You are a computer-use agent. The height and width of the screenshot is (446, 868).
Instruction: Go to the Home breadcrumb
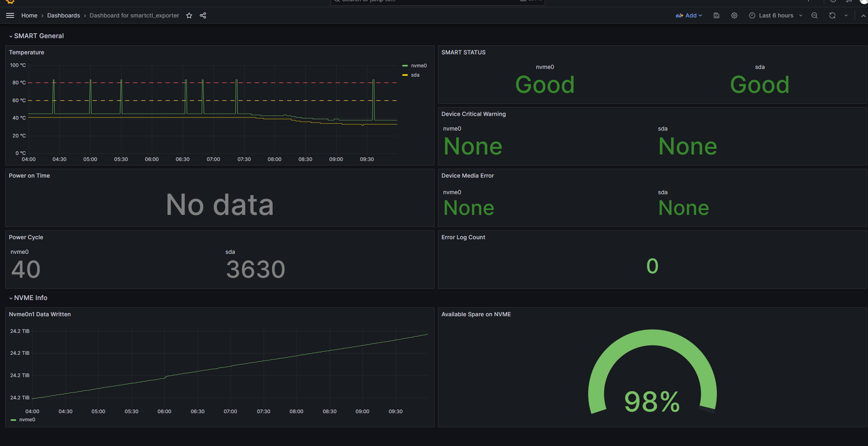tap(29, 15)
